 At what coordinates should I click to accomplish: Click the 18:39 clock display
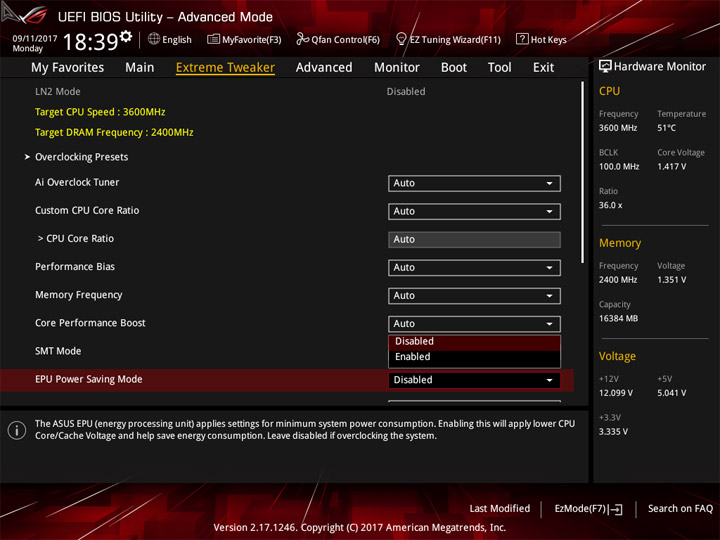tap(91, 42)
